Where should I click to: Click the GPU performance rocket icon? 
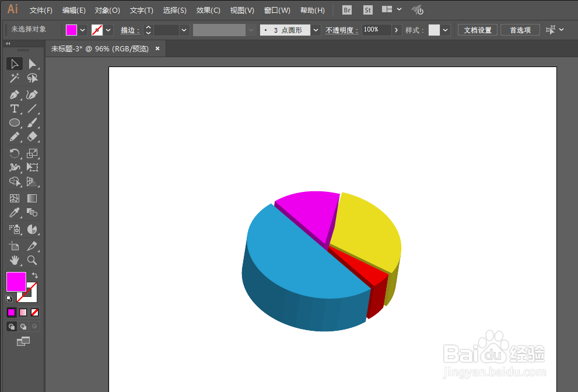(x=417, y=10)
